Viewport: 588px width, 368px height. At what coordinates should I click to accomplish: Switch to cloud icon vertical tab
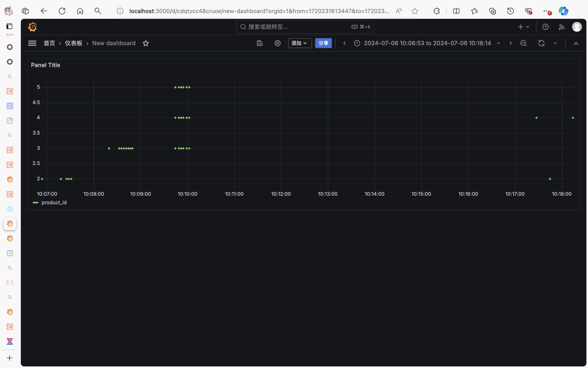coord(10,209)
